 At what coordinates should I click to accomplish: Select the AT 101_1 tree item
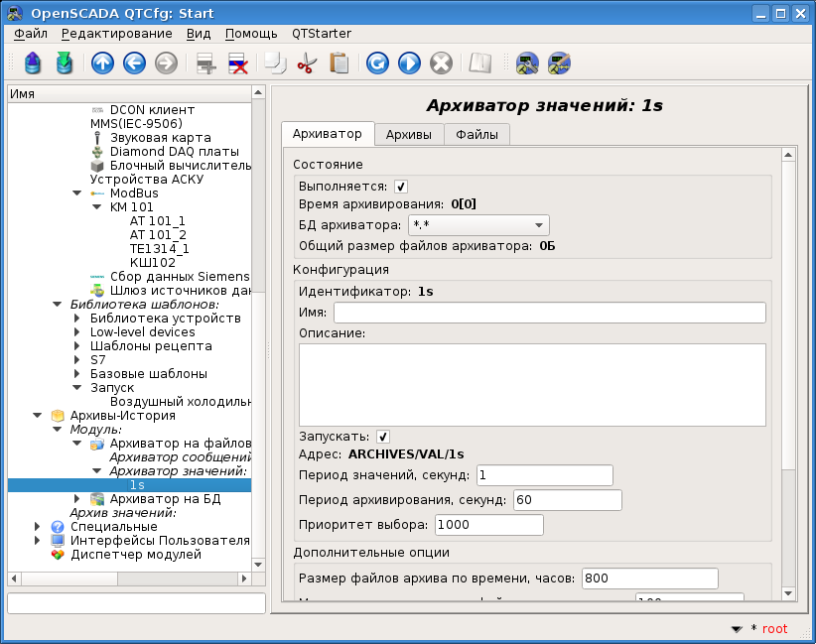[x=157, y=221]
